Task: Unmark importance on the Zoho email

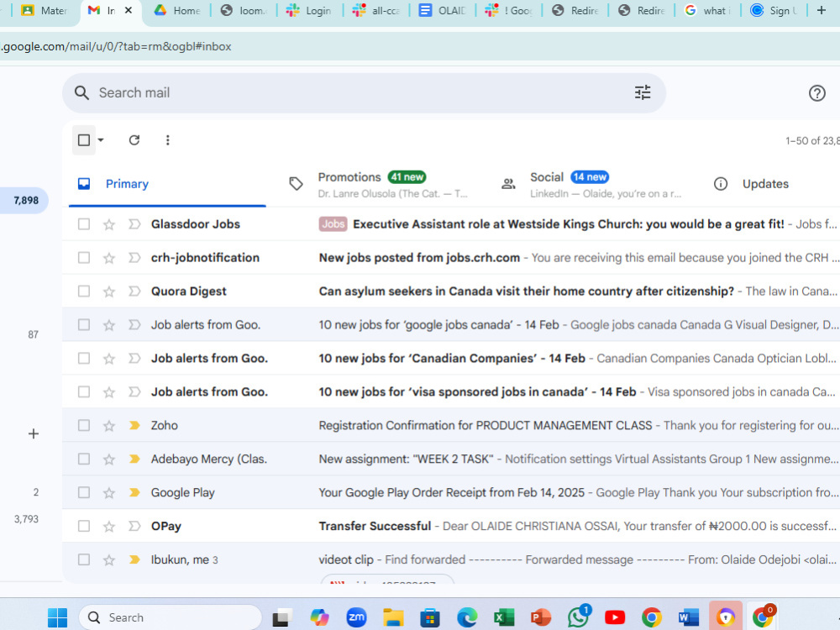Action: pyautogui.click(x=134, y=425)
